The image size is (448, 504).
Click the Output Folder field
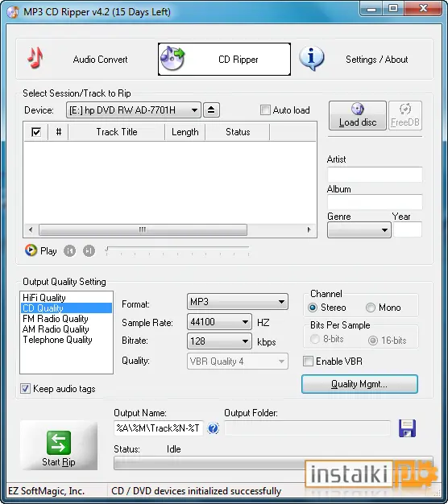pyautogui.click(x=308, y=428)
